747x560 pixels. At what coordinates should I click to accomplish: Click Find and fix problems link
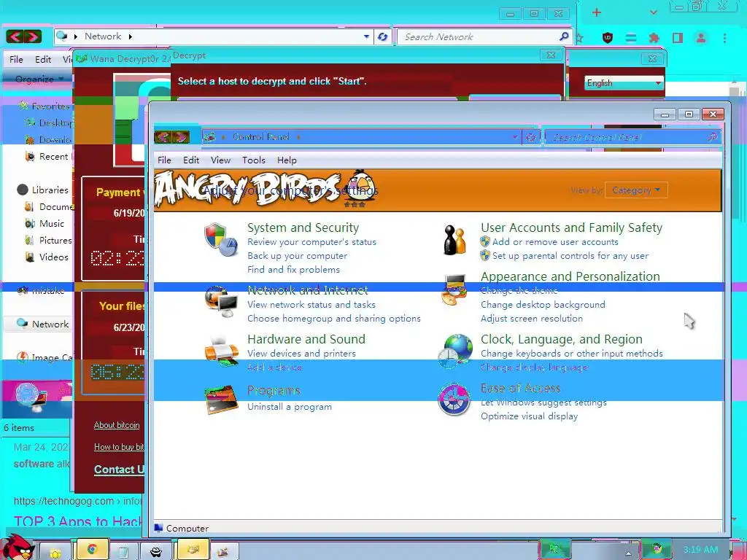(293, 270)
